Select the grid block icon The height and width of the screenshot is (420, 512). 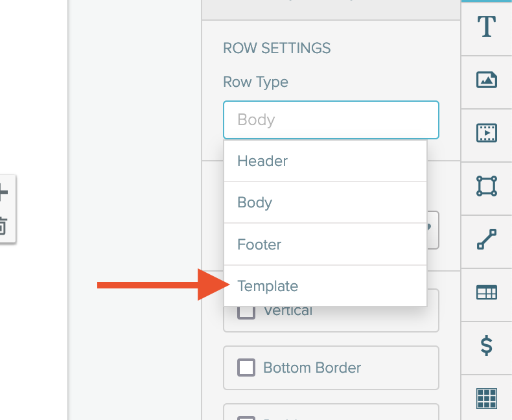coord(487,399)
